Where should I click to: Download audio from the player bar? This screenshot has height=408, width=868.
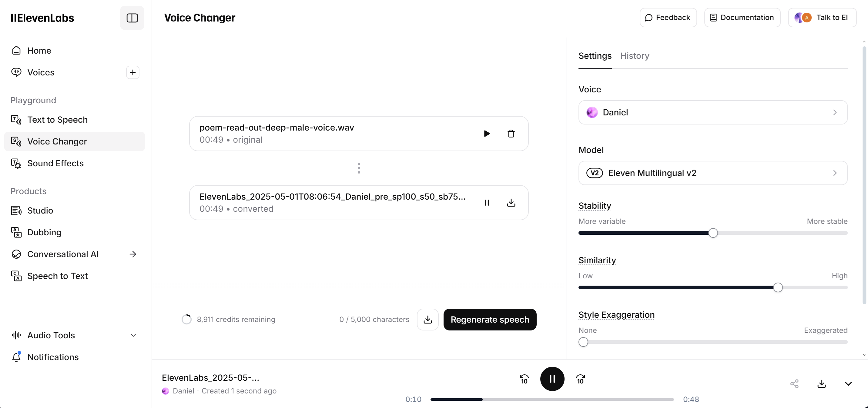click(822, 384)
